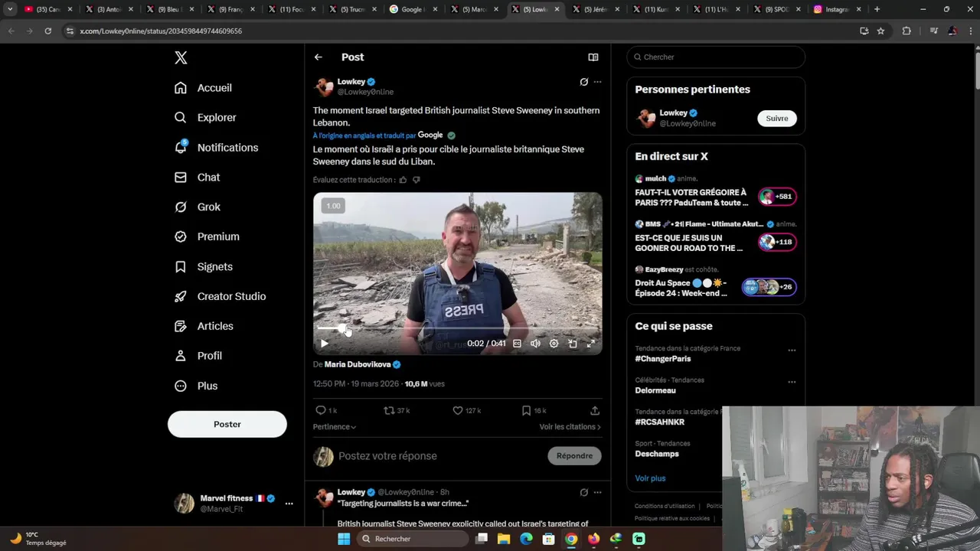The width and height of the screenshot is (980, 551).
Task: Expand video to fullscreen
Action: pos(590,344)
